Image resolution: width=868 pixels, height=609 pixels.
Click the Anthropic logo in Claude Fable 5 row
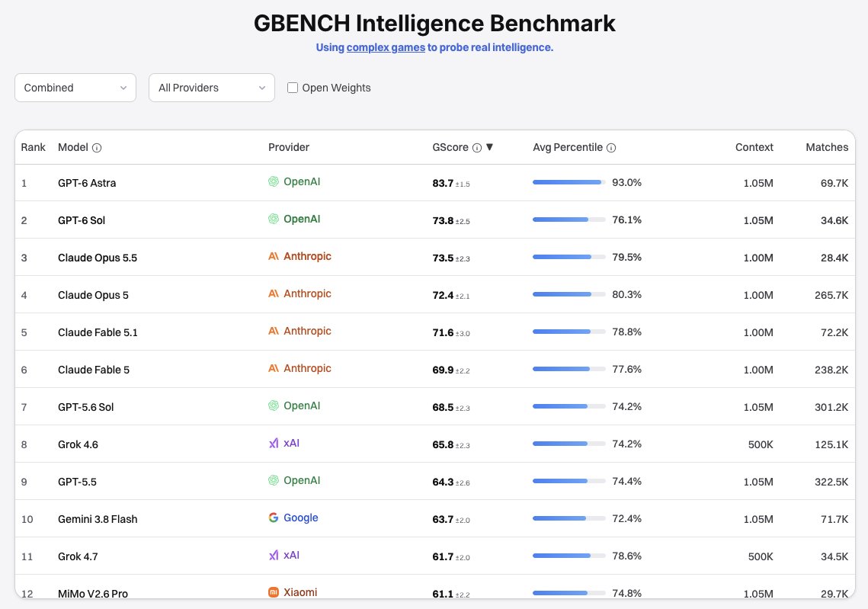click(274, 368)
